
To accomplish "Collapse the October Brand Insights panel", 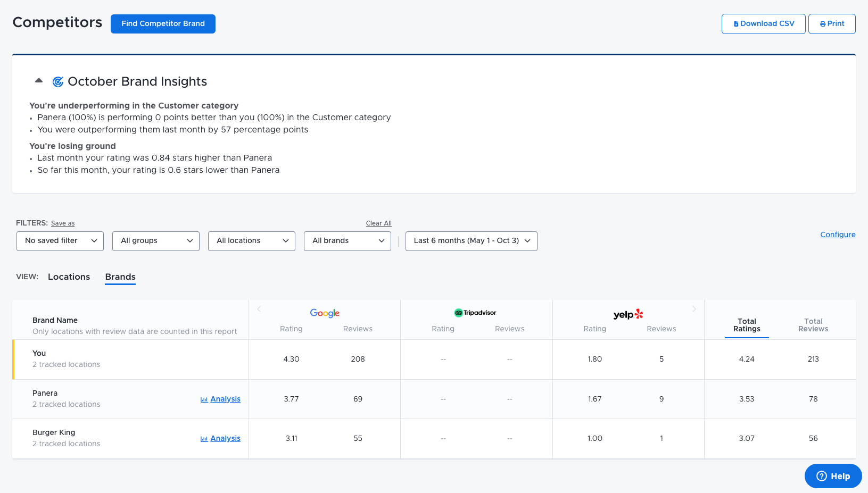I will 39,81.
